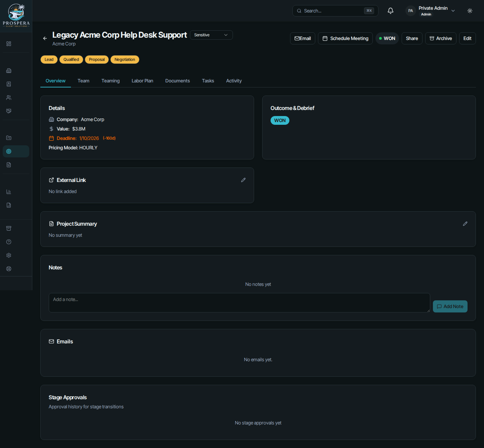Viewport: 484px width, 448px height.
Task: Switch to the Labor Plan tab
Action: [143, 81]
